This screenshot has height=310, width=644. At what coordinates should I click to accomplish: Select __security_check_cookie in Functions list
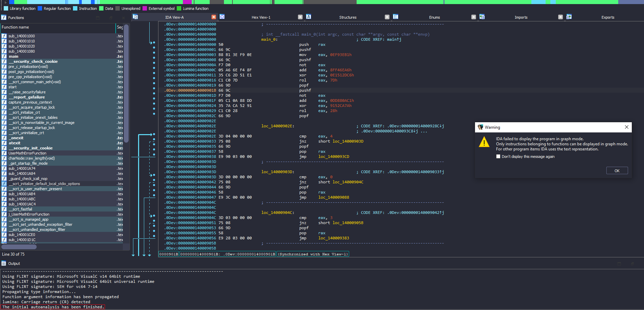coord(33,61)
